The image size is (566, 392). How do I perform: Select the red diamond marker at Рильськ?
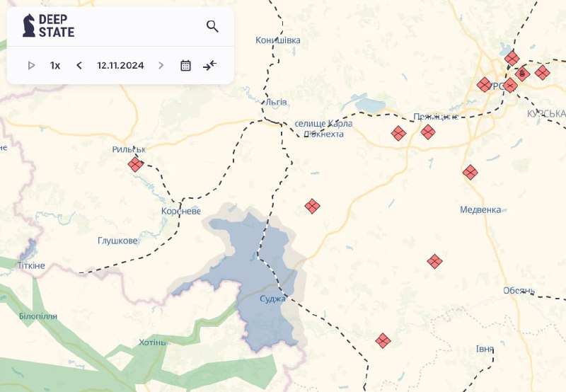(135, 165)
